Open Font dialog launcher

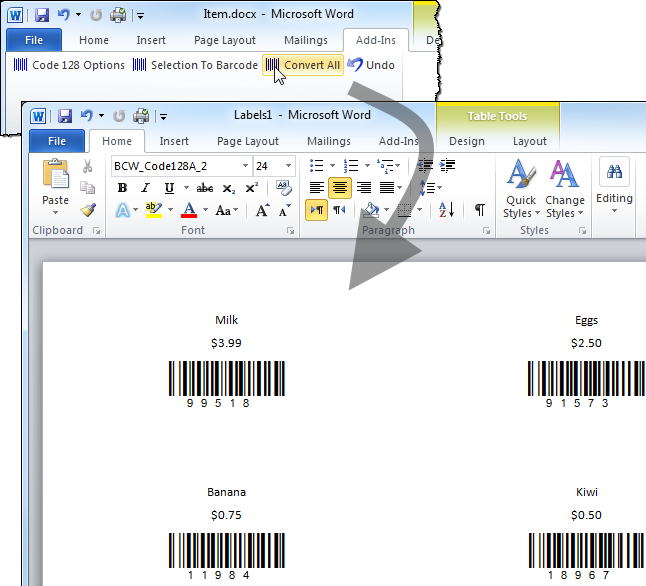(290, 231)
